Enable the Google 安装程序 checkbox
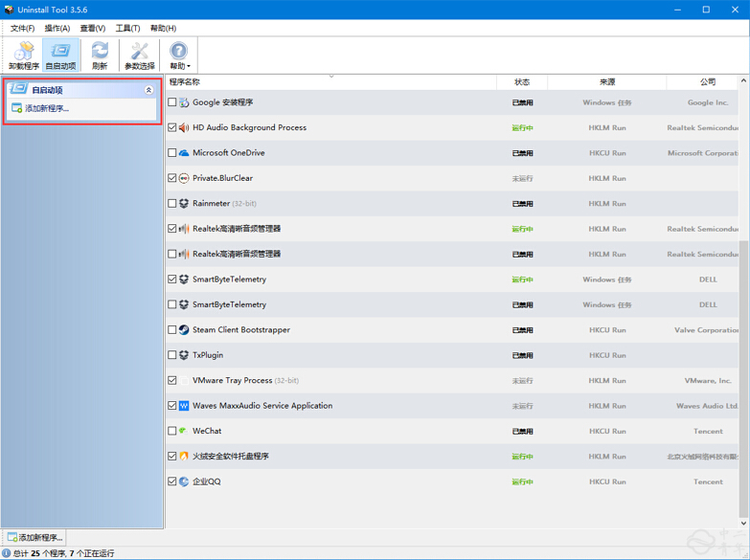Image resolution: width=750 pixels, height=560 pixels. [172, 102]
